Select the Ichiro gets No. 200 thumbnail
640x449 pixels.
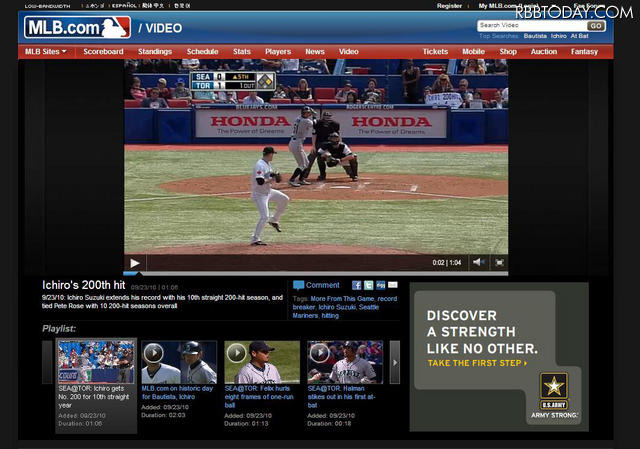(x=96, y=361)
